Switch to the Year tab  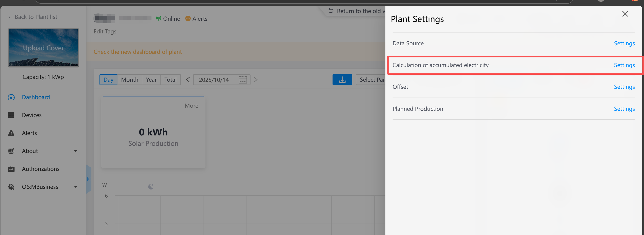pos(151,80)
